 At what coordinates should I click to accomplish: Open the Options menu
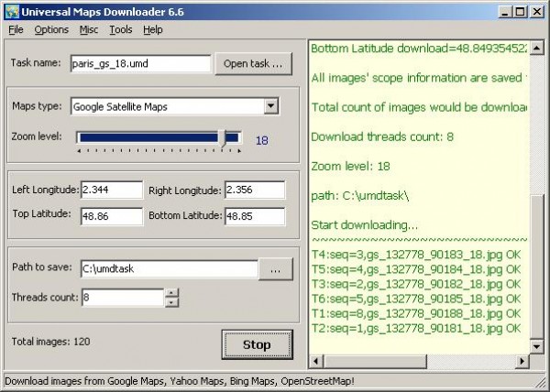51,30
